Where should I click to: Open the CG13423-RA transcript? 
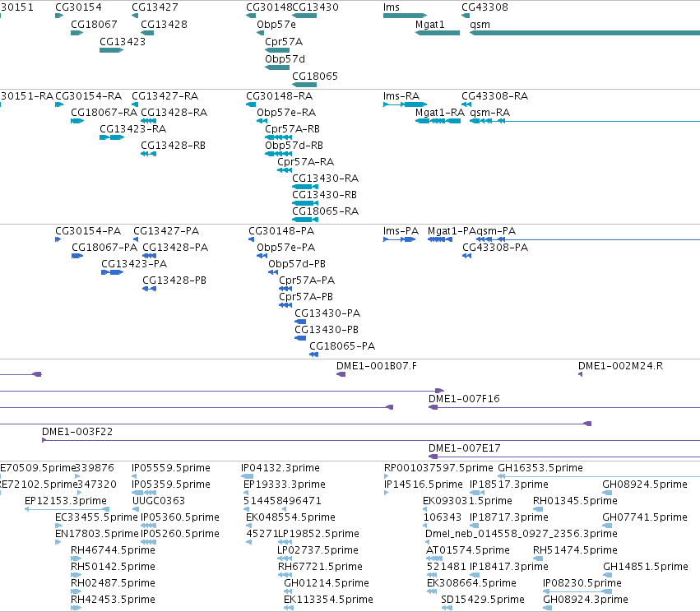click(x=112, y=137)
